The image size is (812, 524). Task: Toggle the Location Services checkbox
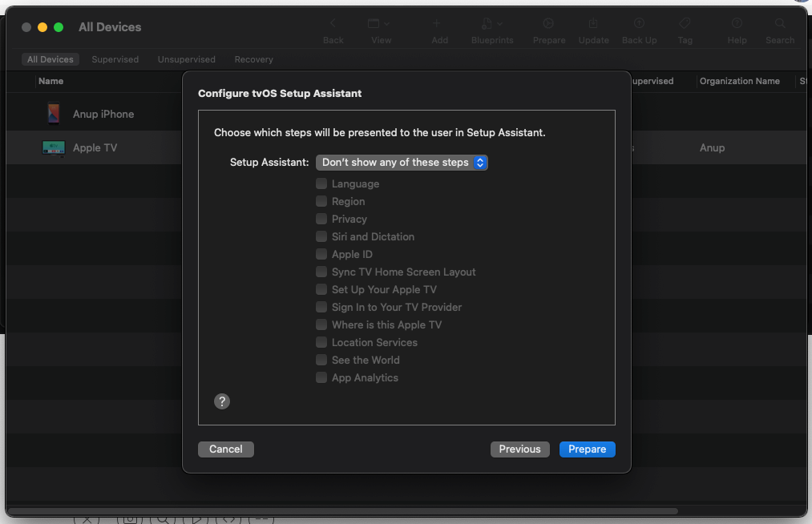321,342
